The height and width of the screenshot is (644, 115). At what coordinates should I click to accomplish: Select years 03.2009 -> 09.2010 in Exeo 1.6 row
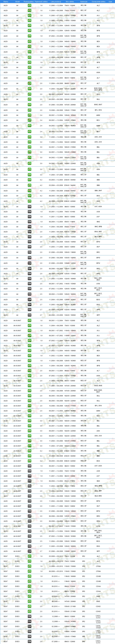click(x=56, y=556)
